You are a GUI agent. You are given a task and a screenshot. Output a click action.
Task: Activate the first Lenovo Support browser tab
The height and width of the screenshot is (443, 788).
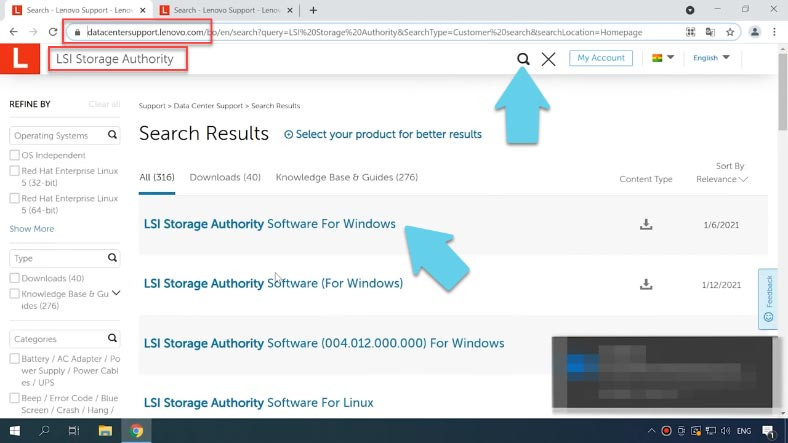tap(79, 10)
